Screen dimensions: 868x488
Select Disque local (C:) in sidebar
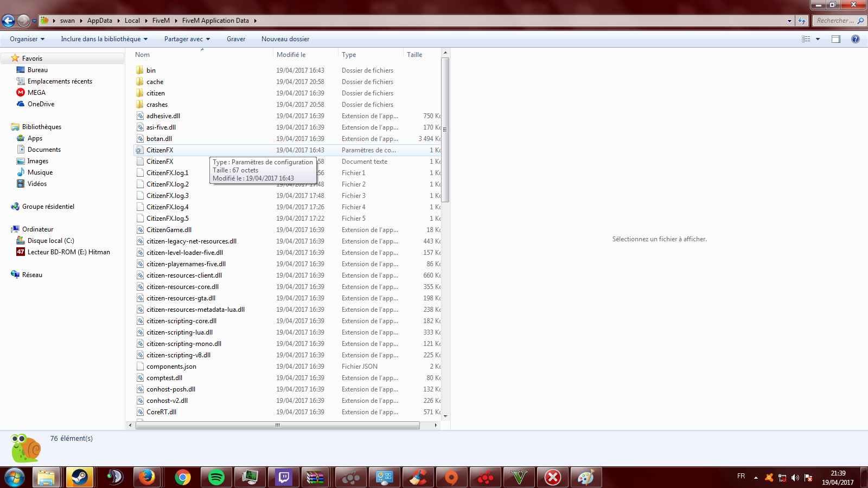50,241
